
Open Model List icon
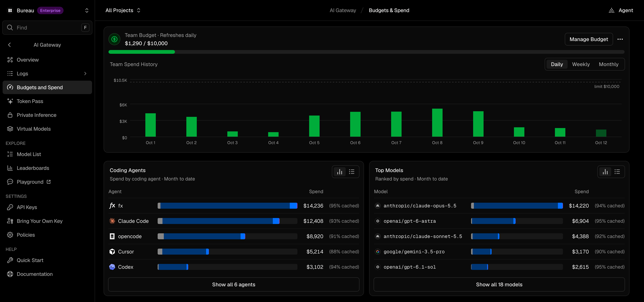point(10,154)
